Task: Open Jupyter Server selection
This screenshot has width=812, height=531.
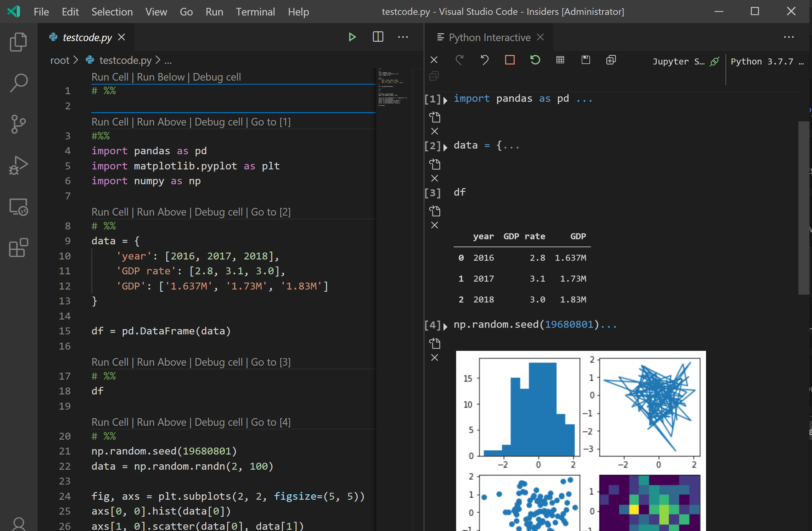Action: pyautogui.click(x=679, y=61)
